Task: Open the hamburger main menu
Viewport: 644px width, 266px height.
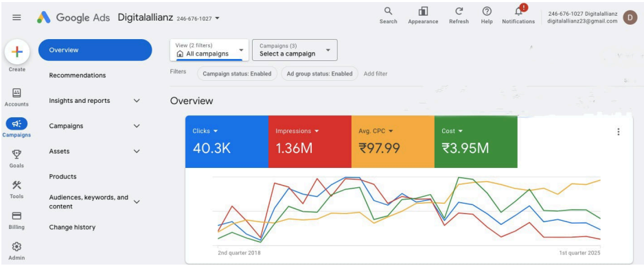Action: point(17,18)
